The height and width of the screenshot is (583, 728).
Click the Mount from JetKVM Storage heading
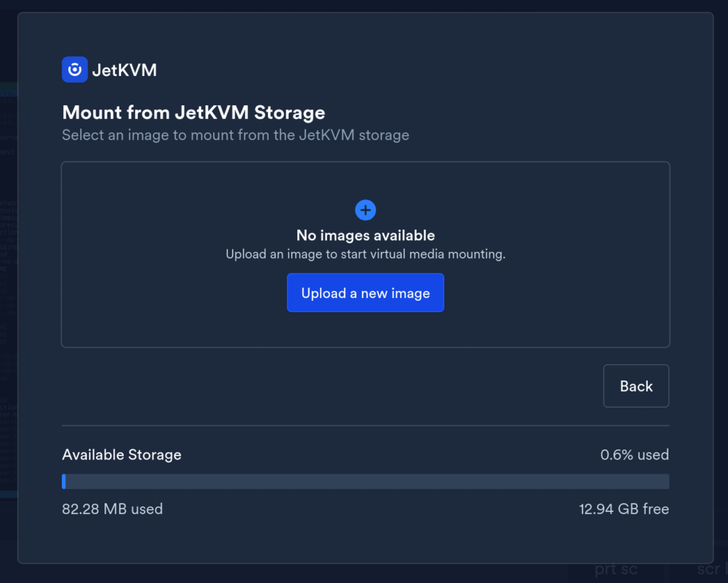pos(193,113)
